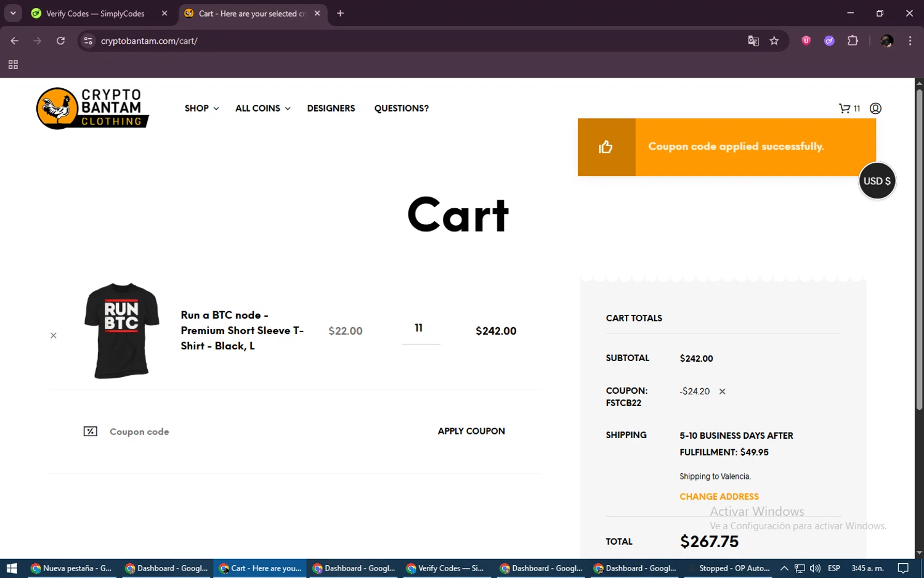The image size is (924, 578).
Task: Click CHANGE ADDRESS link
Action: pos(719,497)
